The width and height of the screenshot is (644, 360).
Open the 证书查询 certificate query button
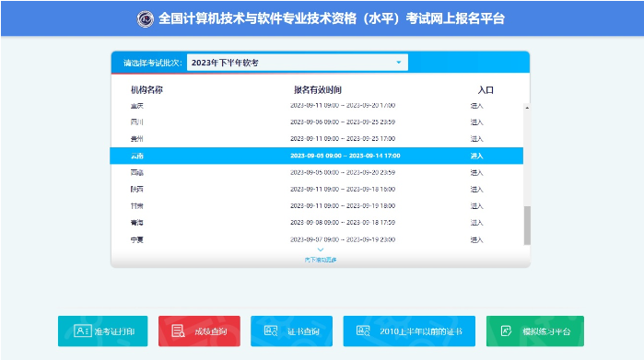(292, 331)
